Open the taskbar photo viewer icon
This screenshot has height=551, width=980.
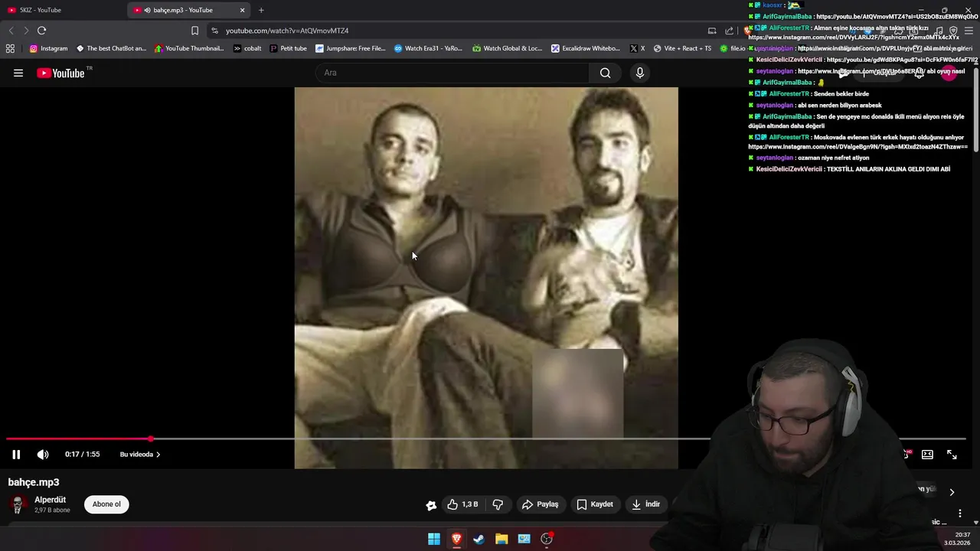pos(524,539)
